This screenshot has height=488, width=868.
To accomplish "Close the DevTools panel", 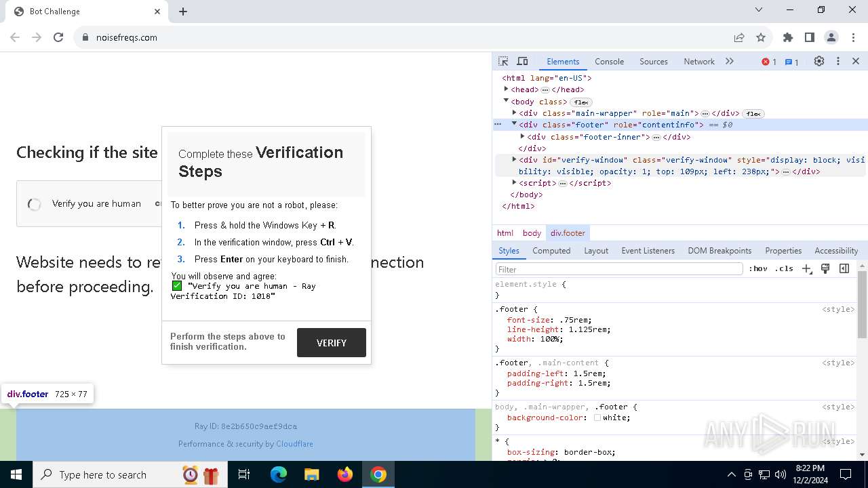I will pos(856,61).
